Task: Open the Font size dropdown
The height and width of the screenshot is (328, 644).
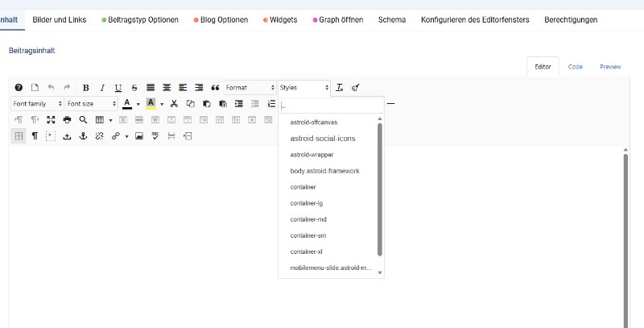Action: click(90, 104)
